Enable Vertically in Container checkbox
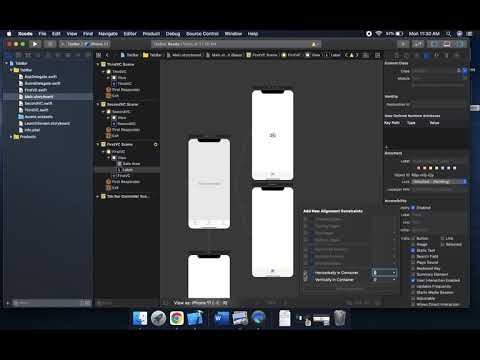Screen dimensions: 480x360 pyautogui.click(x=306, y=280)
